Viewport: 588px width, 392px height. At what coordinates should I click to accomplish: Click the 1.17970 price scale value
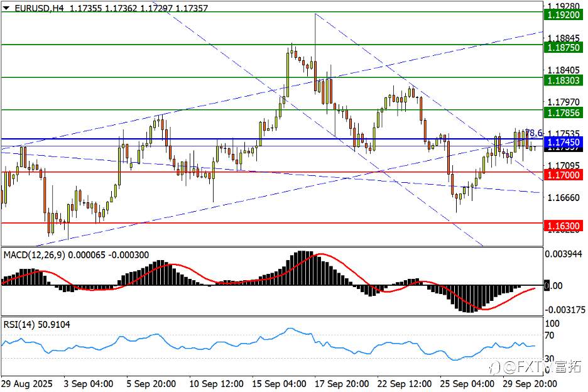[563, 102]
